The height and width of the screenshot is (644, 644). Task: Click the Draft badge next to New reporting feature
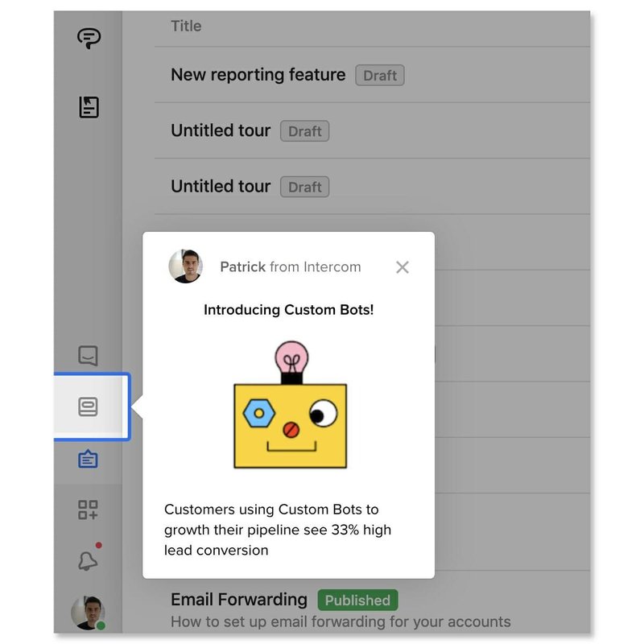point(379,75)
